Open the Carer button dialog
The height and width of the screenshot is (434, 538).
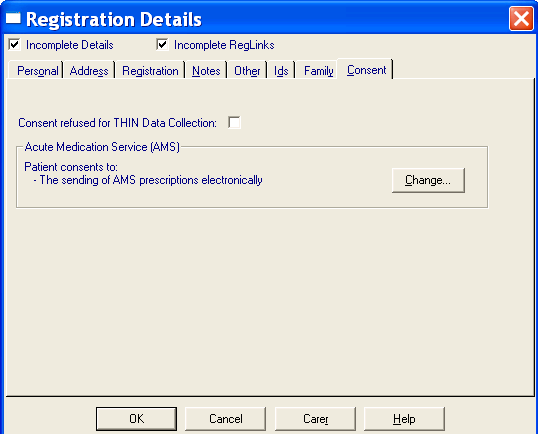315,419
